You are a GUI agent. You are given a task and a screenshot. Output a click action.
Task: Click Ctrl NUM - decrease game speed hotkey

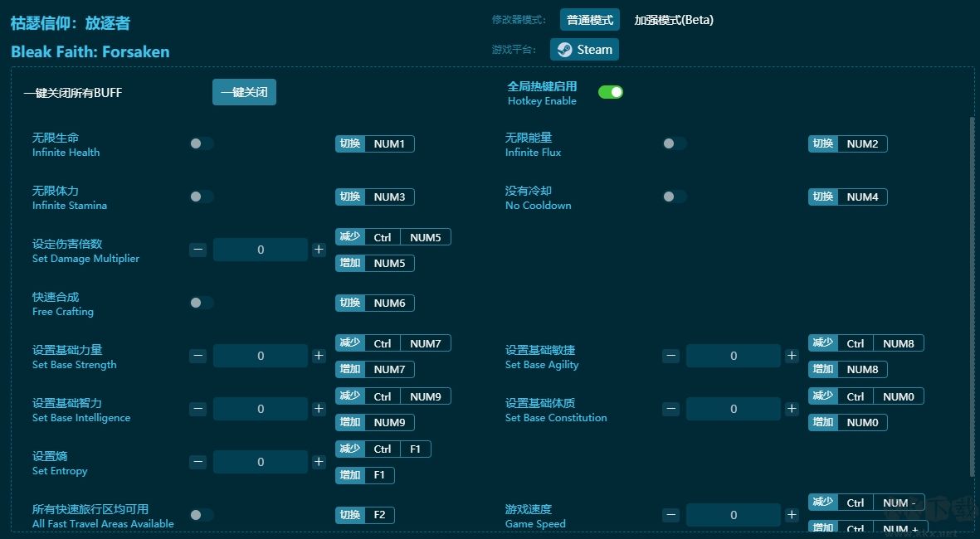866,503
